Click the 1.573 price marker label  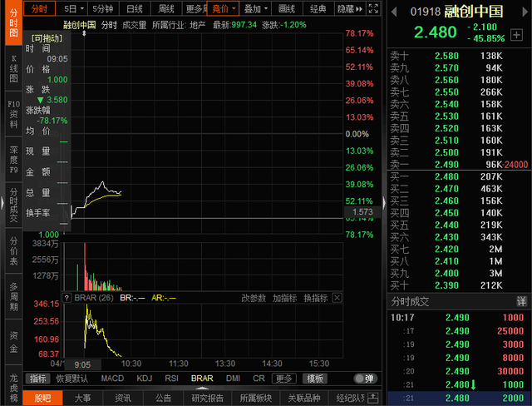tap(362, 212)
